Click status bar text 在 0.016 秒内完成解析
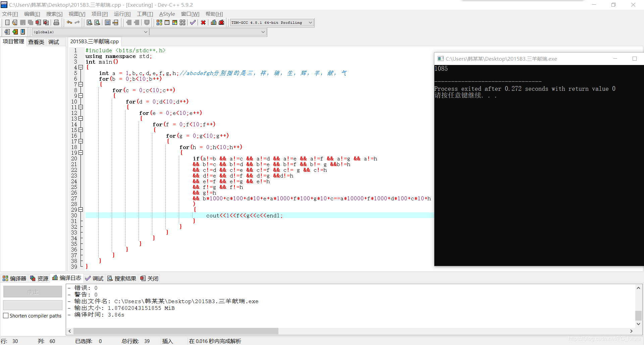Viewport: 644px width, 345px height. point(215,341)
